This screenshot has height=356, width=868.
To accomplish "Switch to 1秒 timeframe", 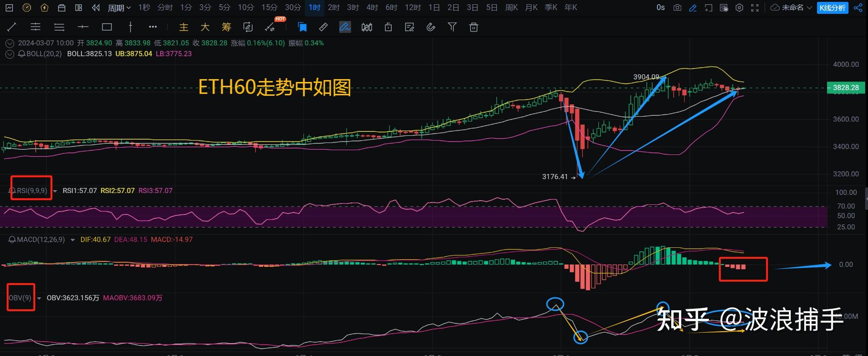I will (144, 8).
